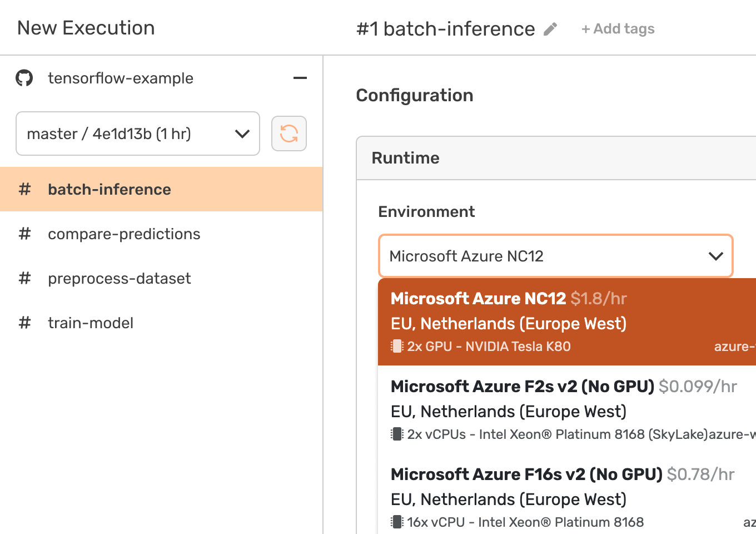Choose Microsoft Azure NC12 $1.8/hr option
756x534 pixels.
567,322
